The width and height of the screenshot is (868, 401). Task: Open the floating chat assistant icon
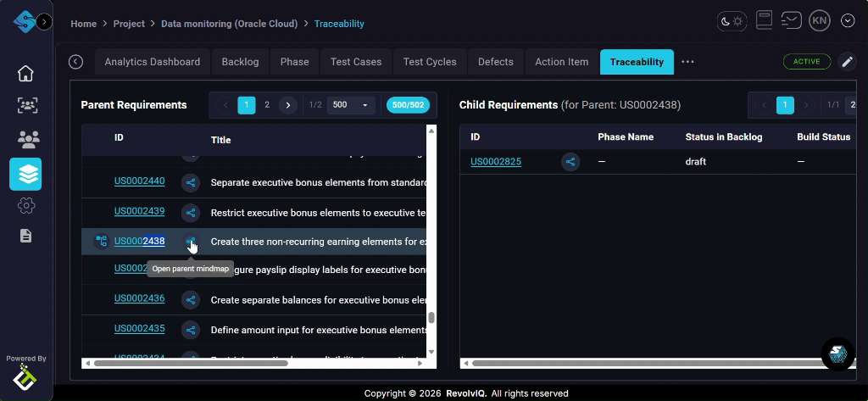[x=838, y=354]
